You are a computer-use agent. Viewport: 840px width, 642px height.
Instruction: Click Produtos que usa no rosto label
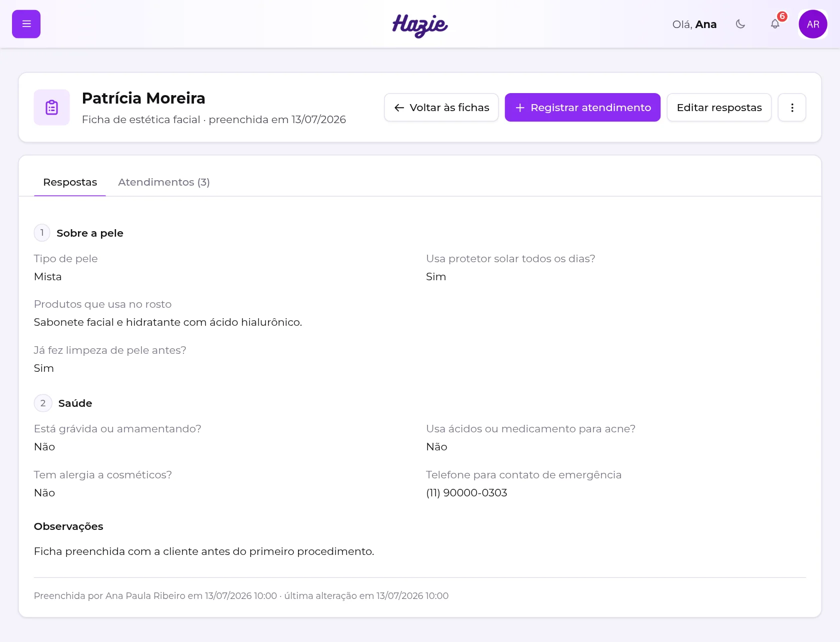(x=103, y=304)
